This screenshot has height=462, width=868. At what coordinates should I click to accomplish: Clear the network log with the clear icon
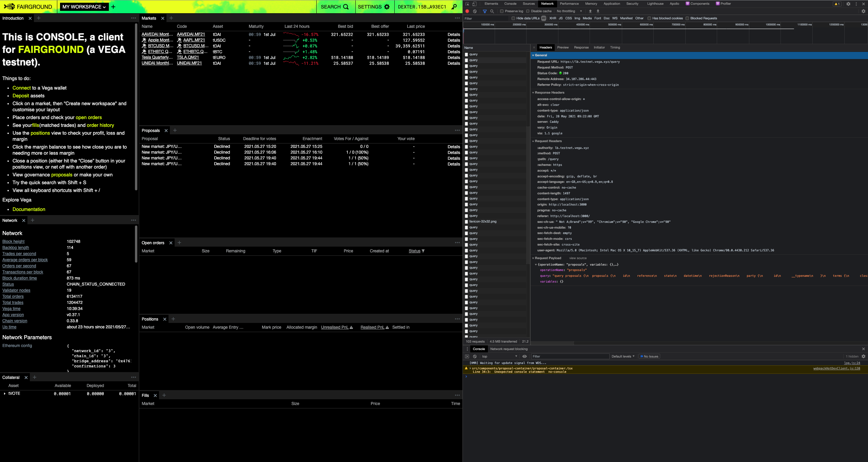tap(475, 11)
